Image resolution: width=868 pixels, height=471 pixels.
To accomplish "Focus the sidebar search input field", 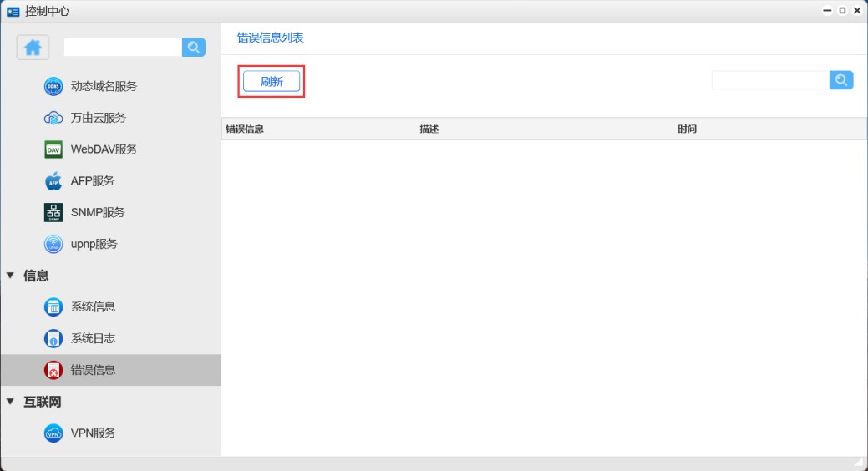I will pyautogui.click(x=123, y=48).
